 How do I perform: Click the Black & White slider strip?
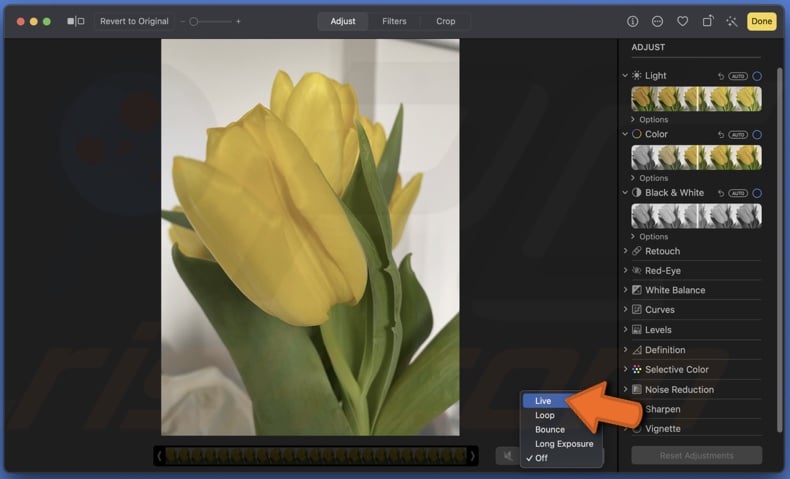pyautogui.click(x=696, y=216)
